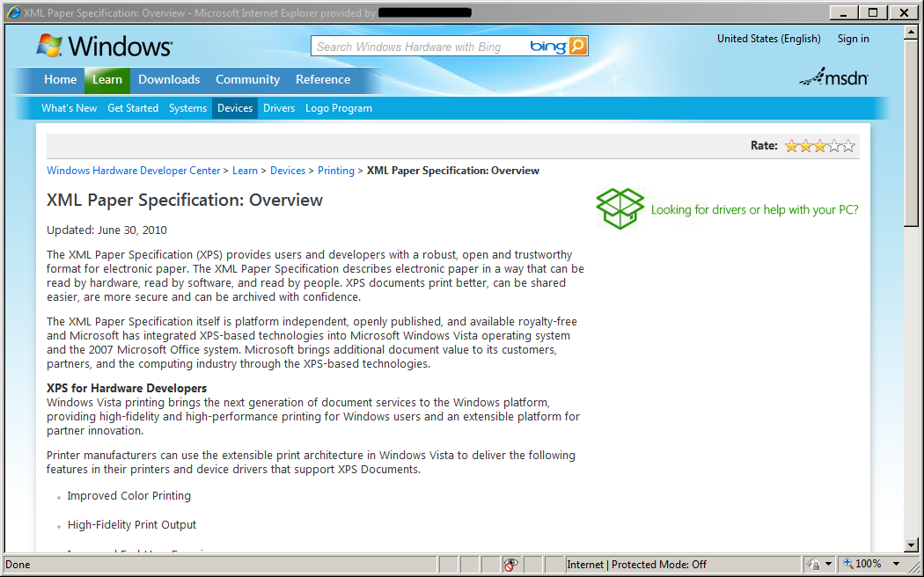Click the msdn logo
924x577 pixels.
coord(833,77)
